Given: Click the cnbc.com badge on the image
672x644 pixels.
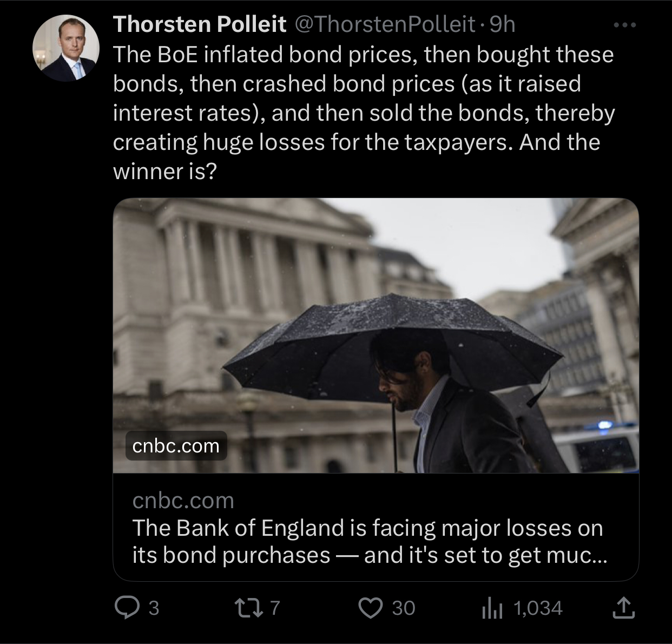Looking at the screenshot, I should 176,446.
